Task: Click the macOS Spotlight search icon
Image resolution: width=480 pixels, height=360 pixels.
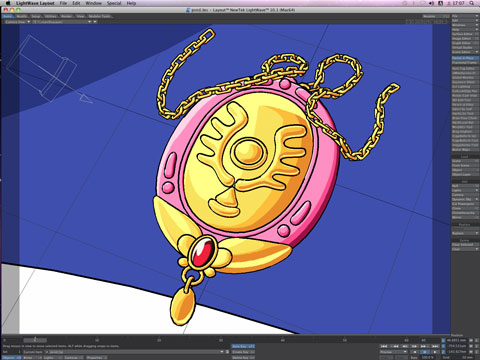Action: [x=472, y=3]
